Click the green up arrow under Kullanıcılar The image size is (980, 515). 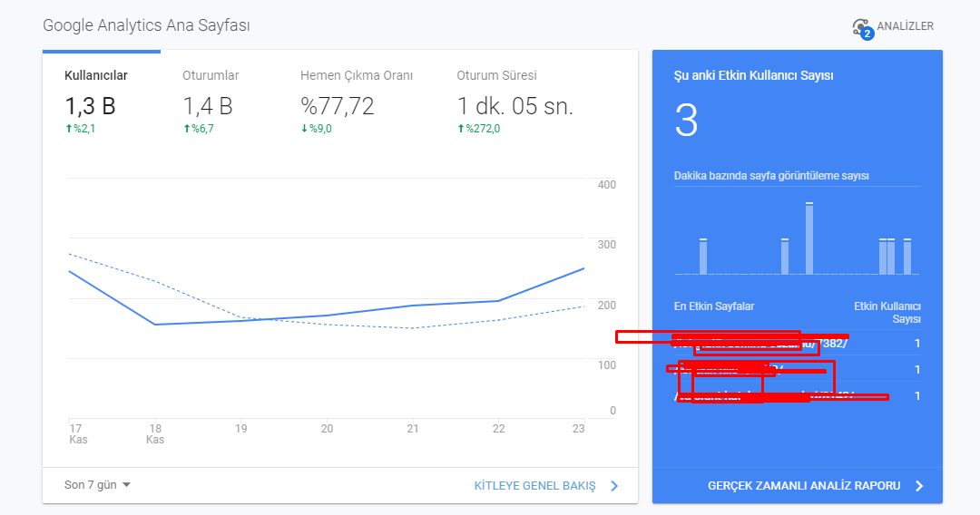69,129
